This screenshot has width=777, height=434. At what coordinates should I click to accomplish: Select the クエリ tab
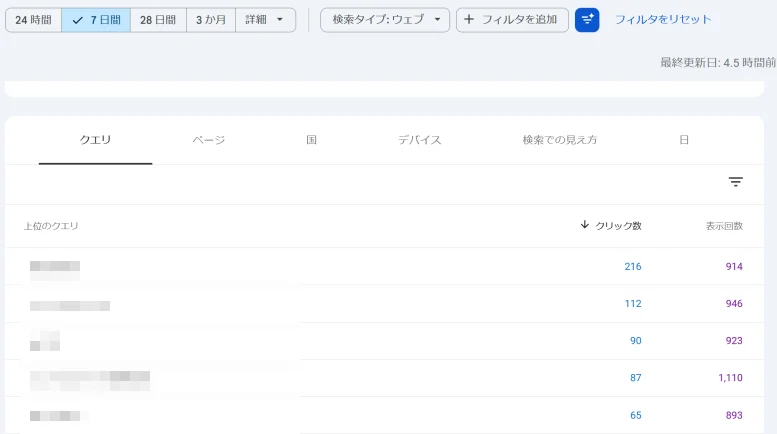(95, 140)
